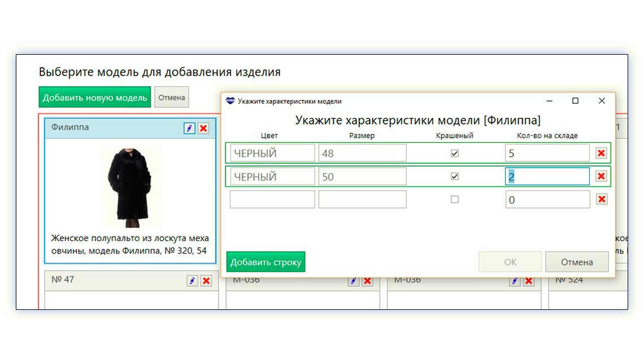Minimize the characteristics dialog window
The image size is (644, 364).
(x=549, y=101)
